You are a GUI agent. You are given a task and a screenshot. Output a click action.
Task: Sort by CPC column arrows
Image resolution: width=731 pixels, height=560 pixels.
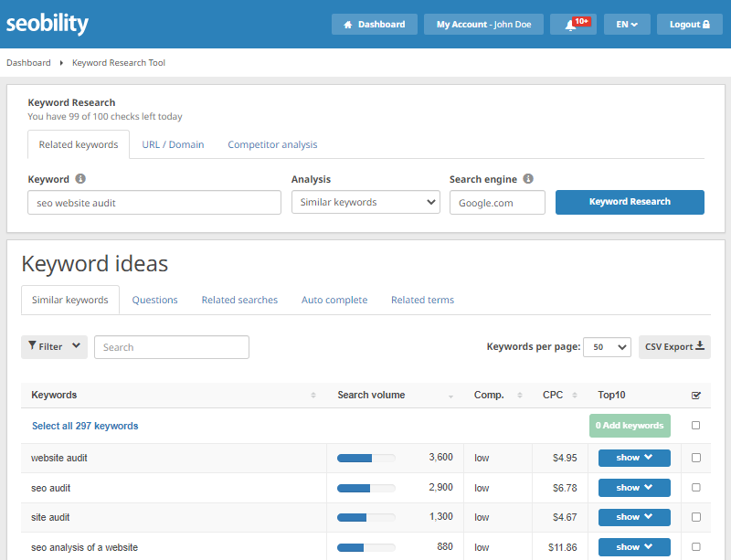pyautogui.click(x=575, y=396)
